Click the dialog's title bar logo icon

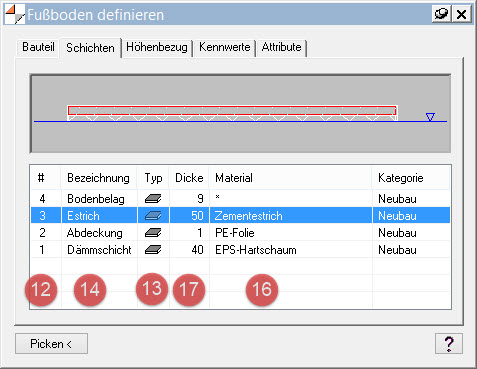pyautogui.click(x=15, y=14)
